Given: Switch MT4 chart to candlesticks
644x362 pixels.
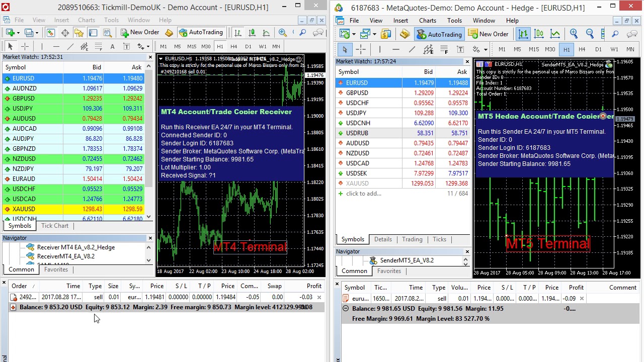Looking at the screenshot, I should (252, 32).
